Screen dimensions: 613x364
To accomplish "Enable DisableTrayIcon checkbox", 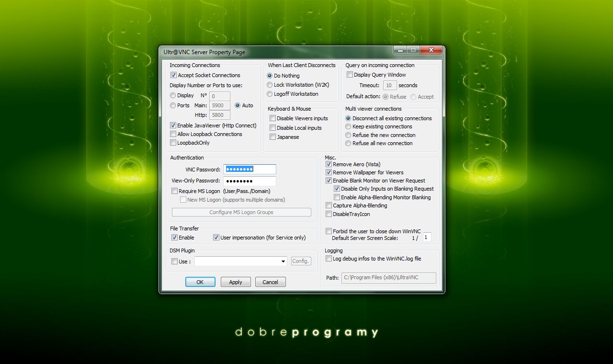I will tap(329, 214).
